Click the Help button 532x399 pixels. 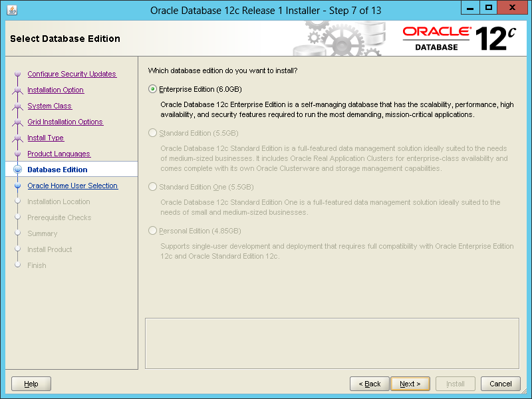tap(31, 384)
